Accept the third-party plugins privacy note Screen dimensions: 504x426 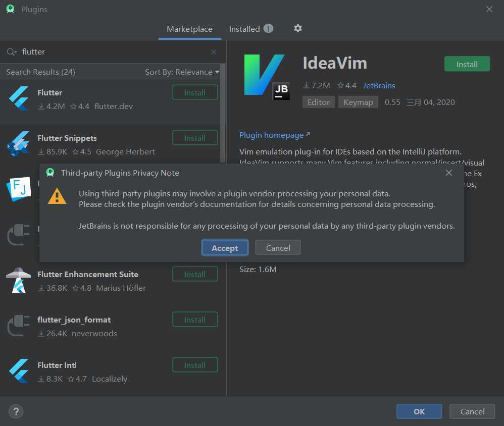pyautogui.click(x=225, y=248)
